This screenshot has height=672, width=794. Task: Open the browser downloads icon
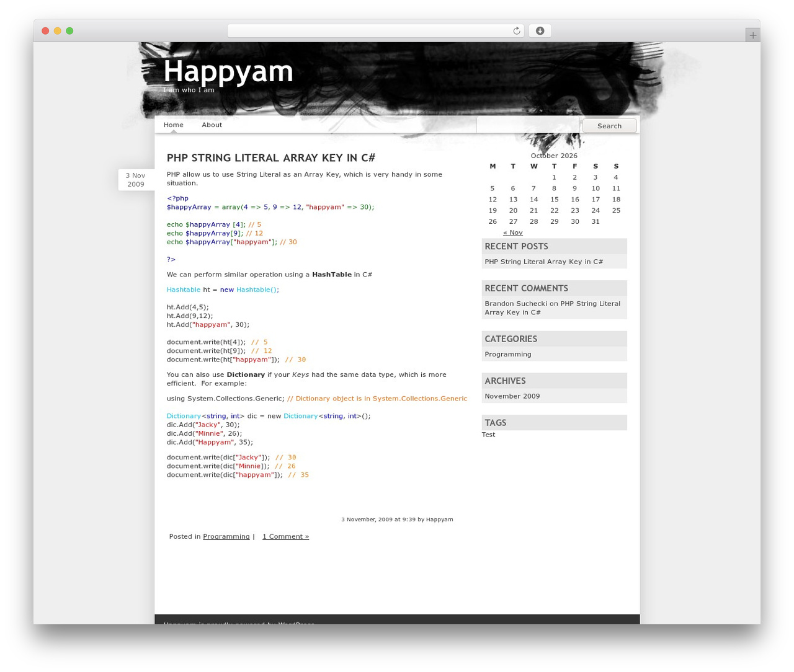(x=540, y=31)
